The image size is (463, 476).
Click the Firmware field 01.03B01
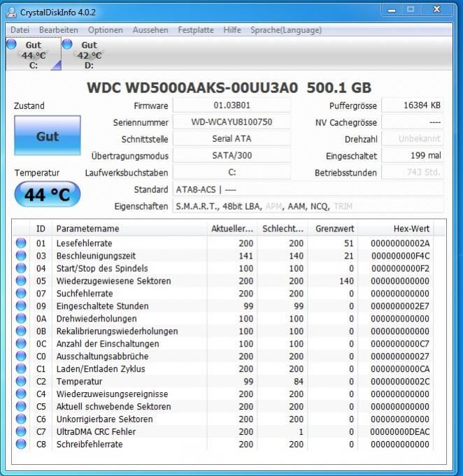(x=231, y=106)
